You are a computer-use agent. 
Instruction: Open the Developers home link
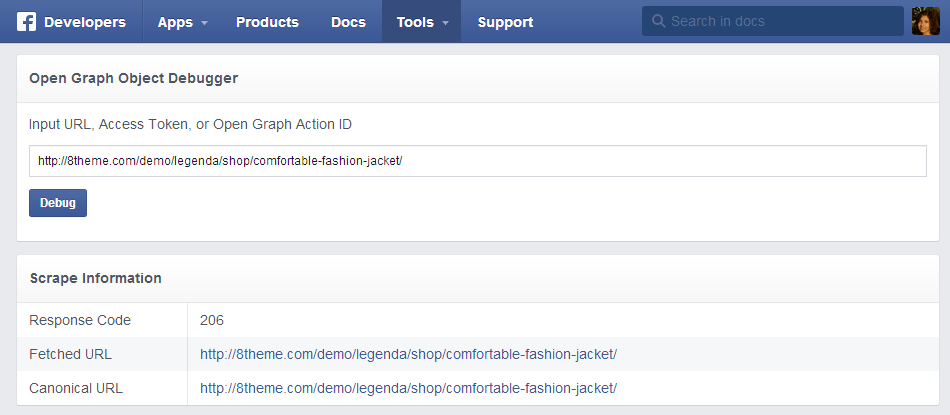click(x=85, y=22)
